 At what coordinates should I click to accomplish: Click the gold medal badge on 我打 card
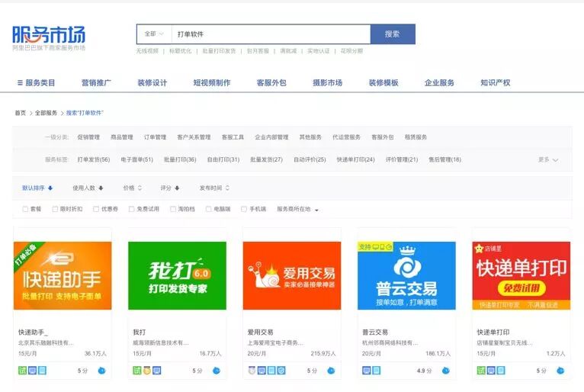point(147,371)
